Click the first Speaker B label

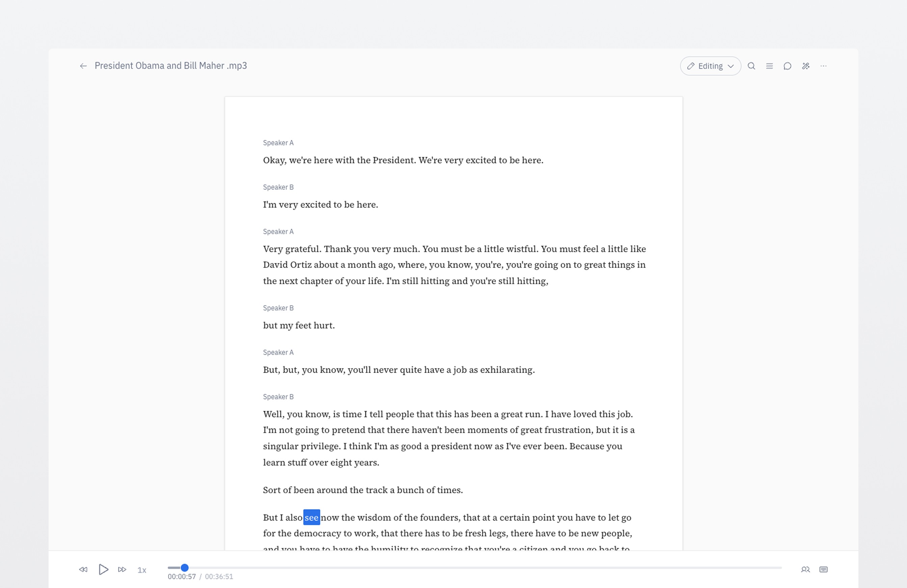[x=278, y=187]
